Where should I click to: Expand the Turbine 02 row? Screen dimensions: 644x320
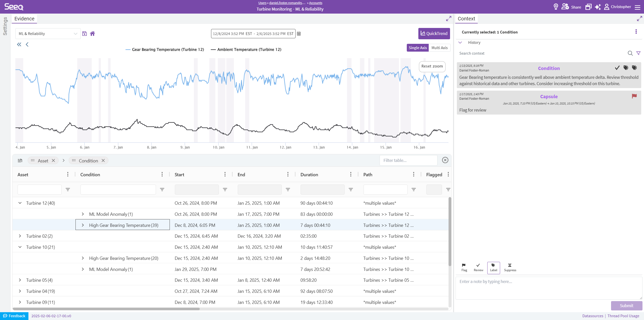[20, 236]
